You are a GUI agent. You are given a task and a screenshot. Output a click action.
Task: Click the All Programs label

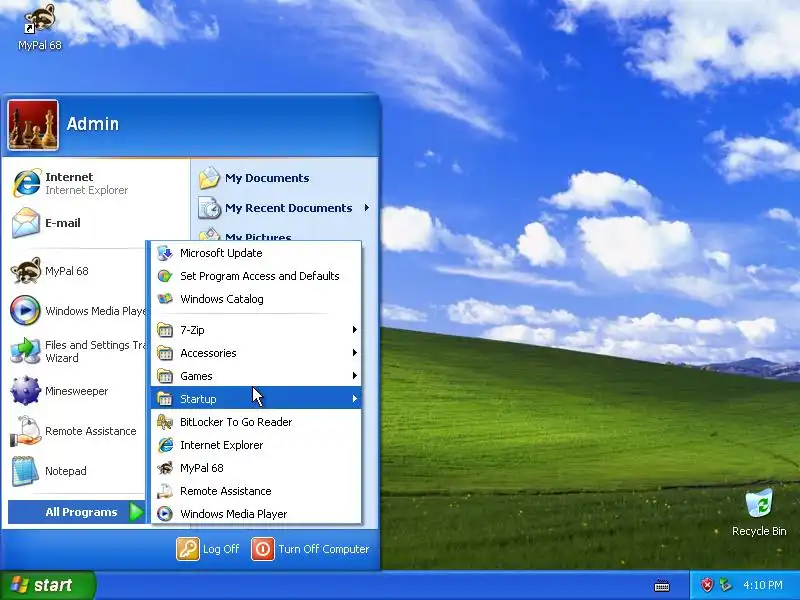click(x=81, y=512)
